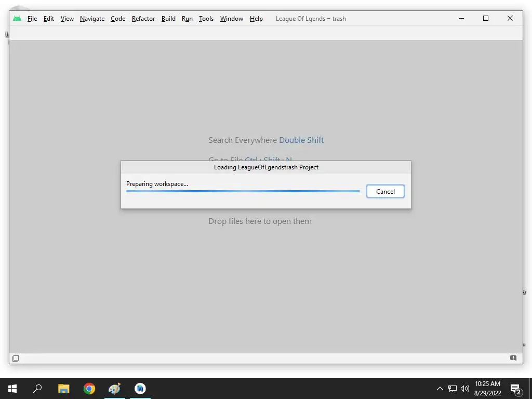Screen dimensions: 532x399
Task: Open the Windows Action Center notifications
Action: point(515,389)
